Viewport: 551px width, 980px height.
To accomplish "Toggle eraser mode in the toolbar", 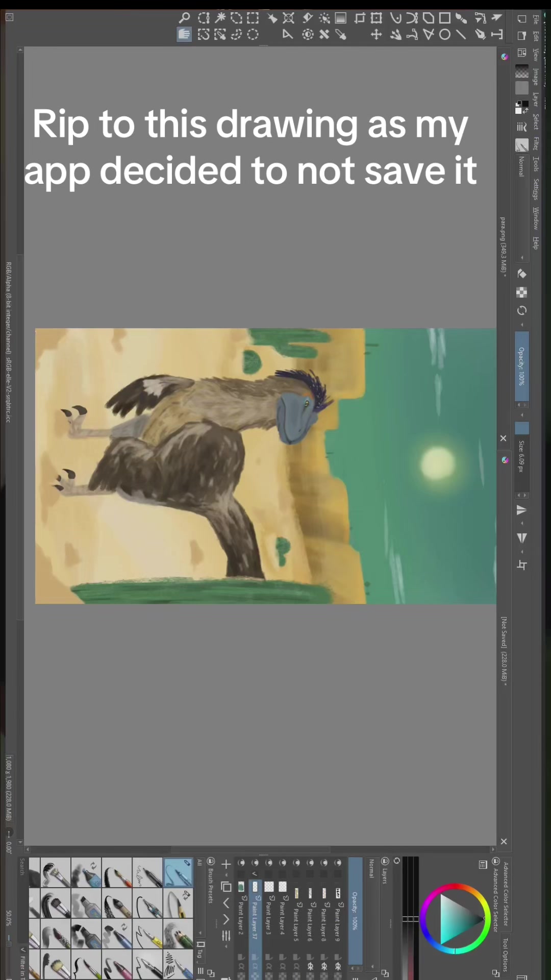I will (x=521, y=274).
